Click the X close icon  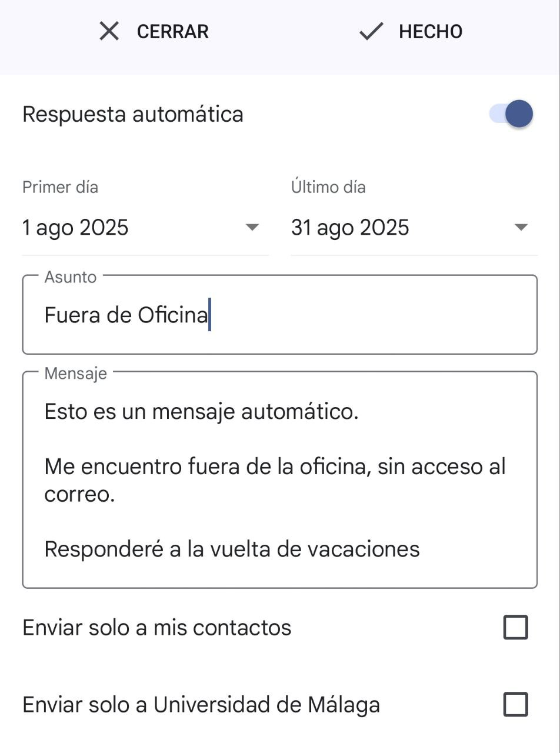coord(109,31)
